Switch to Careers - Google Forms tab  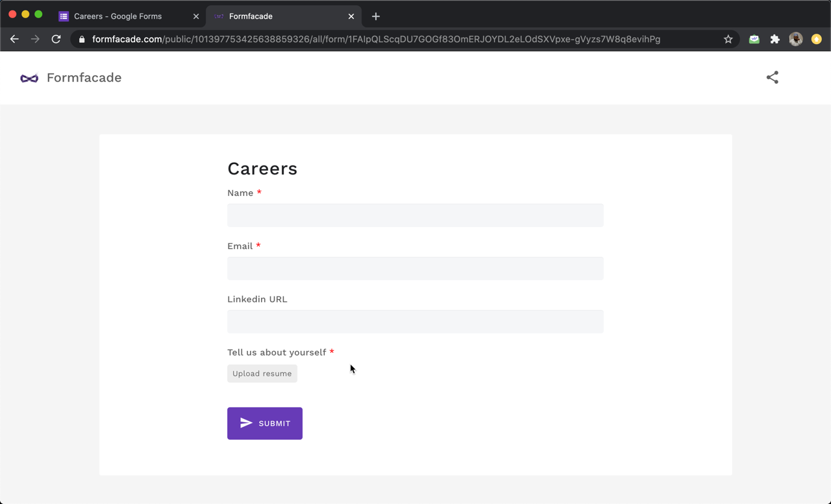(118, 16)
